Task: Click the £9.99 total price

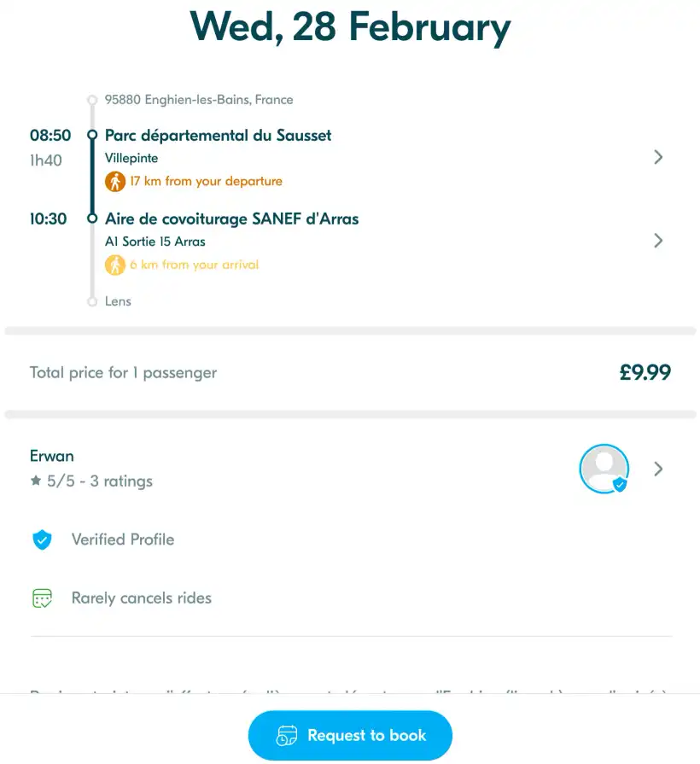Action: coord(645,372)
